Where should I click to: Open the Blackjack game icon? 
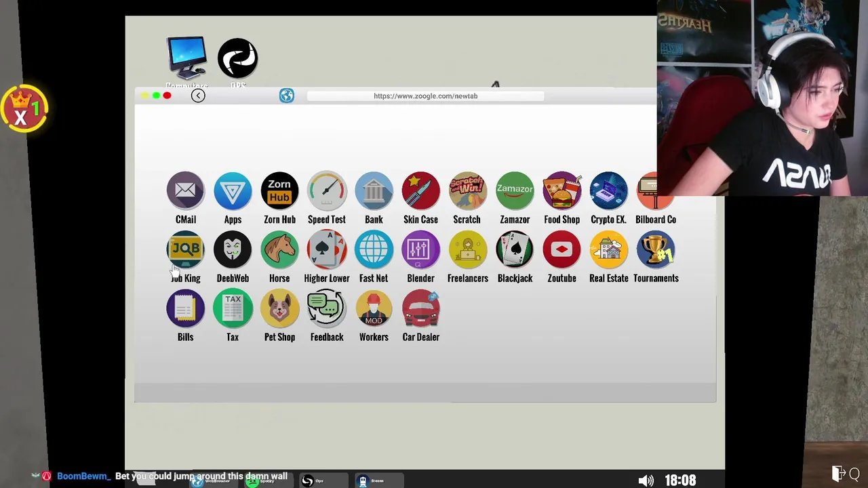coord(515,249)
